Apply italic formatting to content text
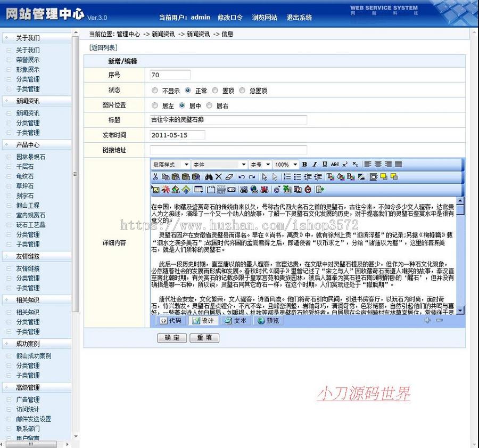This screenshot has height=448, width=479. pos(314,164)
